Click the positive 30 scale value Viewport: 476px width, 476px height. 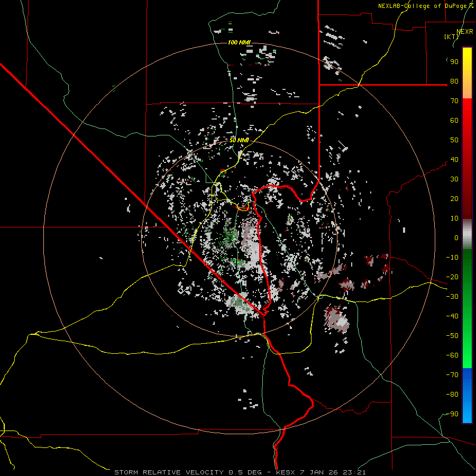tap(454, 179)
